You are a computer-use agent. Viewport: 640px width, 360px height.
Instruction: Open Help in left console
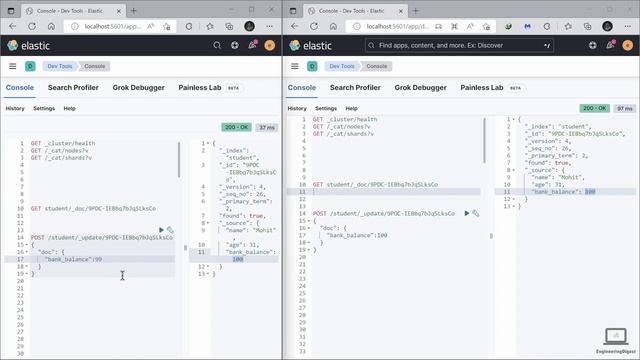(x=69, y=109)
